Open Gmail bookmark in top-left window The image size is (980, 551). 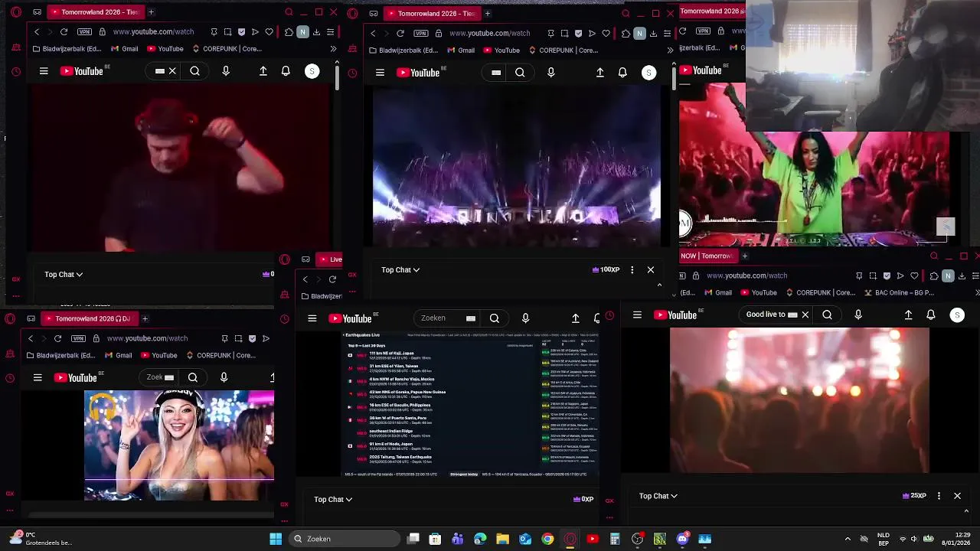coord(124,49)
